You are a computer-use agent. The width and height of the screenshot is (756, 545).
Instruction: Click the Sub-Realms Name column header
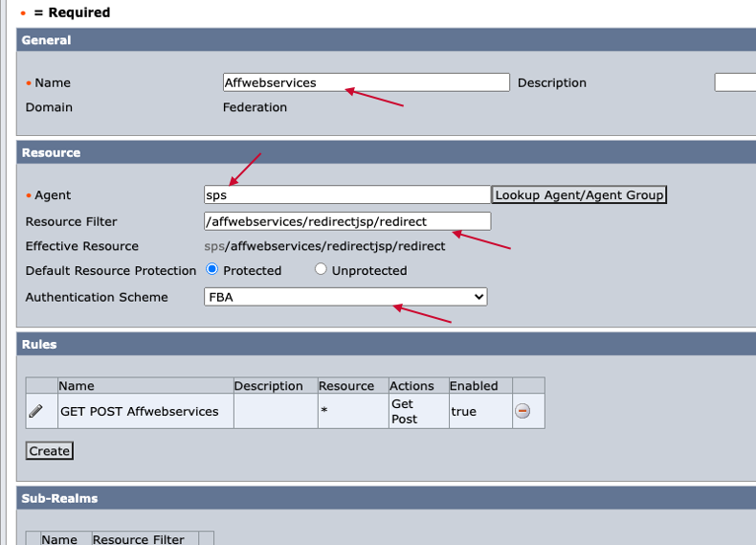pyautogui.click(x=58, y=538)
